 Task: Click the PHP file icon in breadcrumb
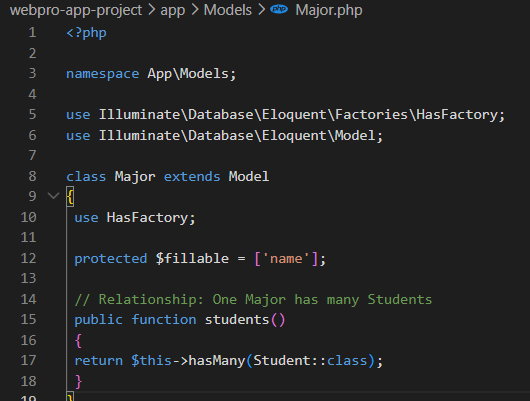[279, 9]
